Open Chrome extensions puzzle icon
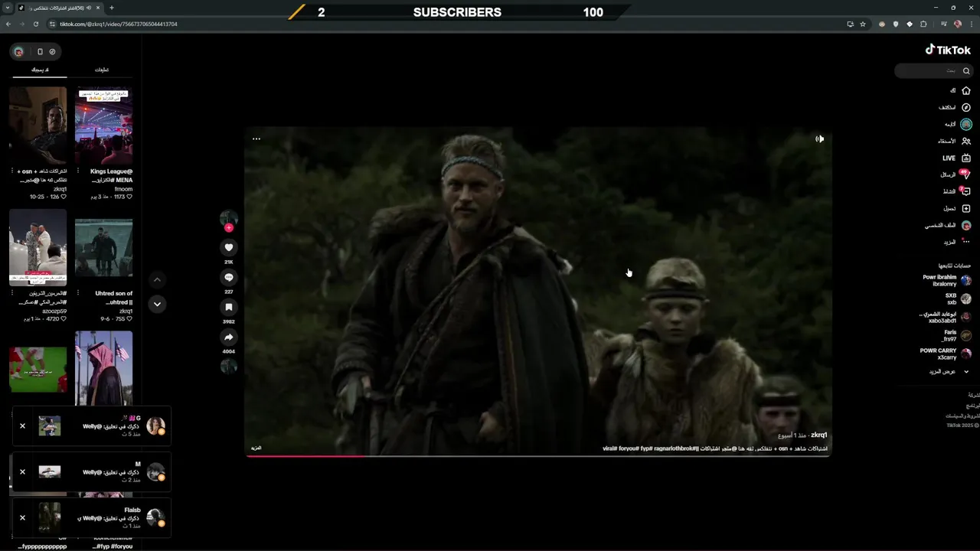 point(923,24)
